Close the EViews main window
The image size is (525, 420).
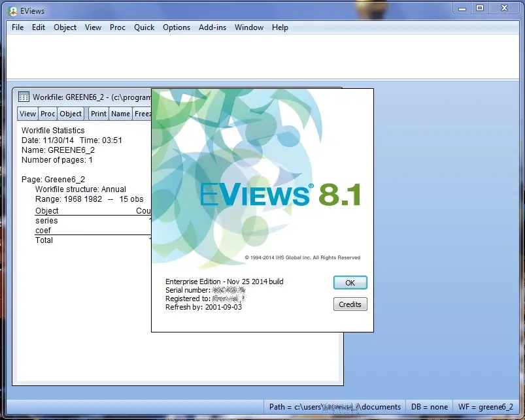pyautogui.click(x=504, y=8)
